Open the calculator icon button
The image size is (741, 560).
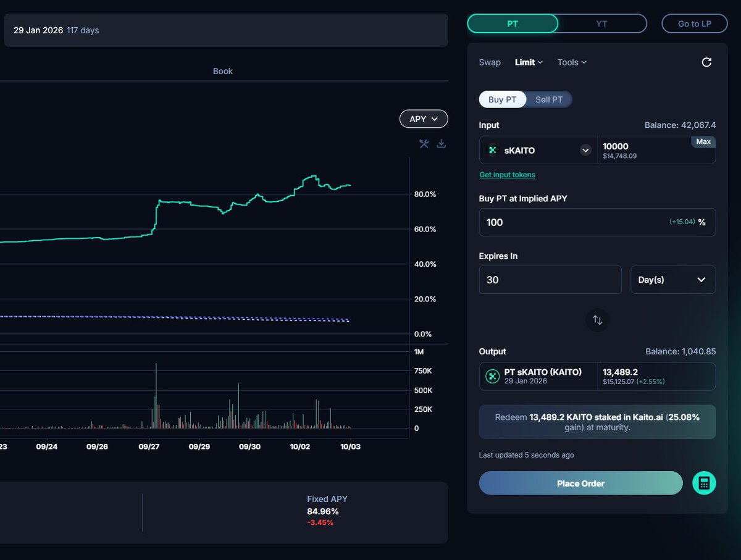click(x=704, y=483)
